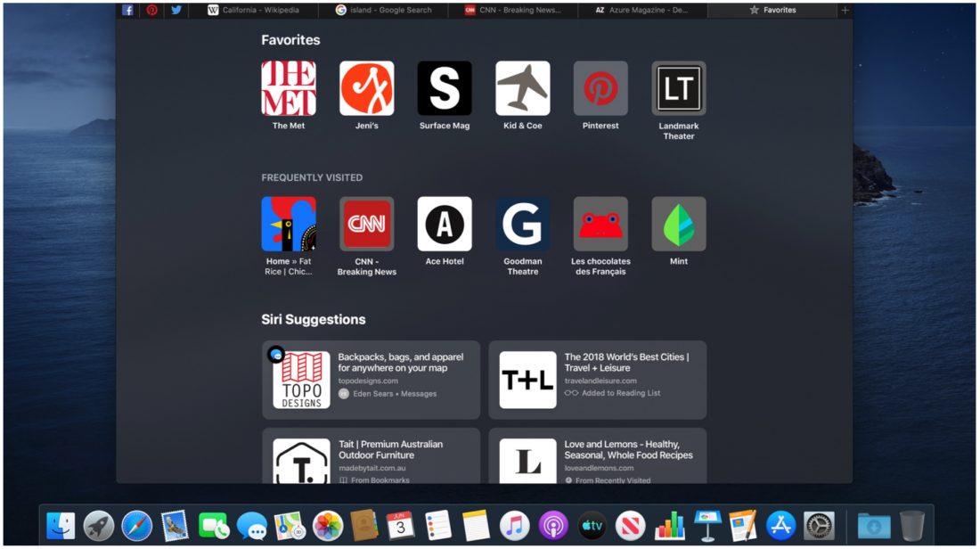Open Topo Designs backpacks Siri suggestion
This screenshot has height=549, width=980.
371,380
